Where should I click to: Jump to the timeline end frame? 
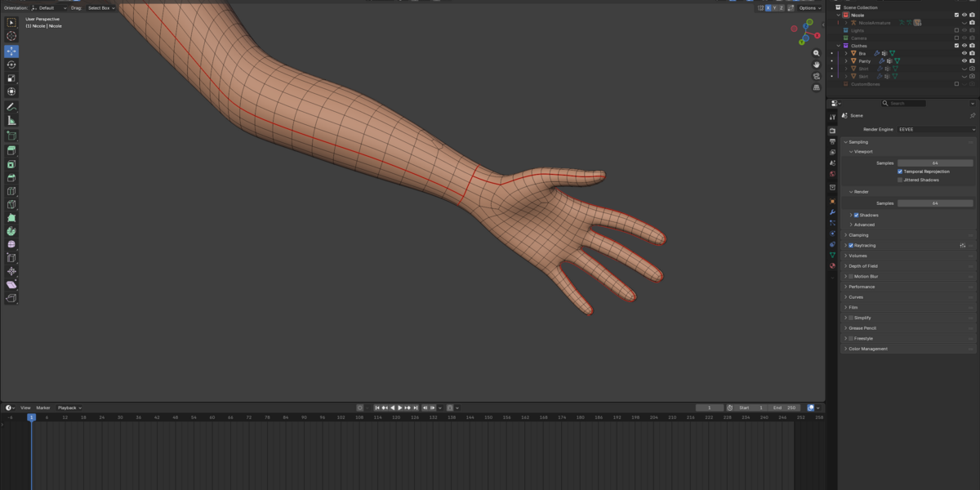click(x=416, y=408)
